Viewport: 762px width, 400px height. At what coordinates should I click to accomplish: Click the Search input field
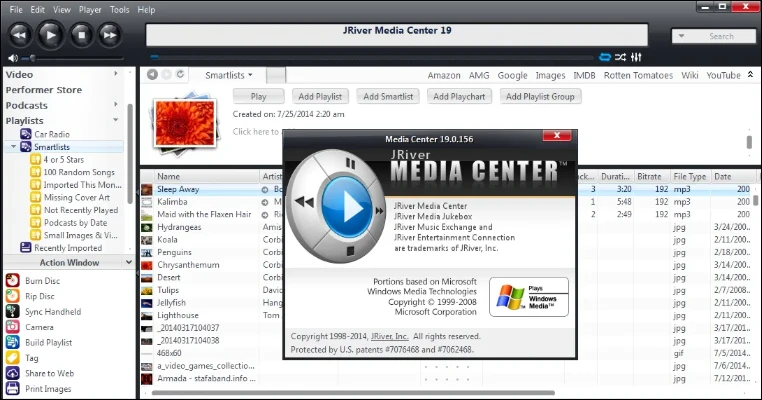pyautogui.click(x=721, y=36)
